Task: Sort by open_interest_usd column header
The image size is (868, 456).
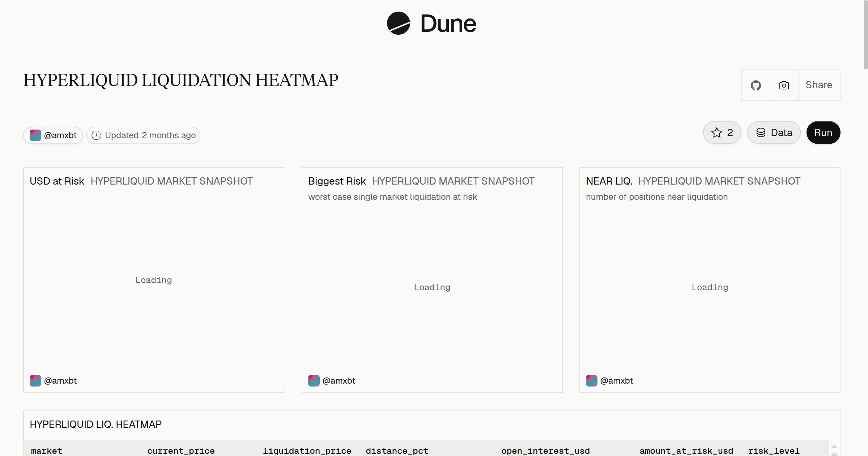Action: (545, 451)
